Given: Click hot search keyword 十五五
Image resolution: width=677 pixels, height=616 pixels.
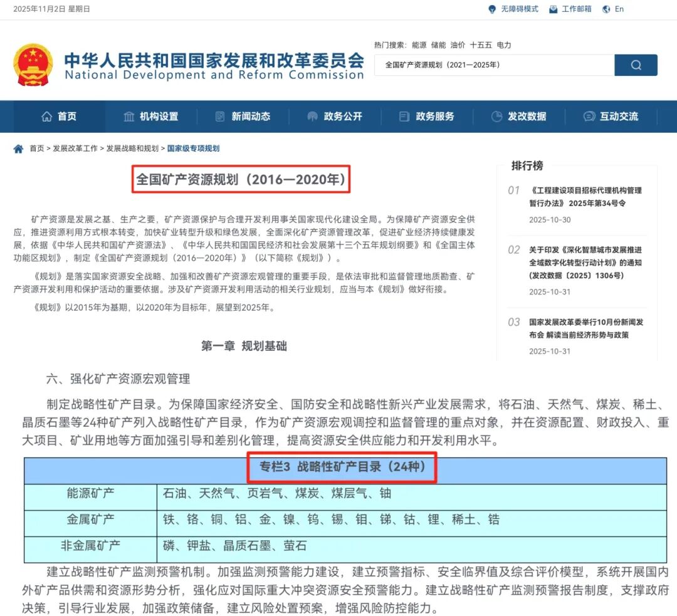Looking at the screenshot, I should (x=481, y=45).
